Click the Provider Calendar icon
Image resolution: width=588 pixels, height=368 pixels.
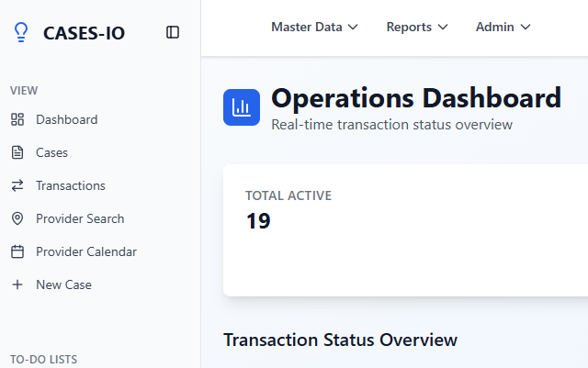point(17,251)
